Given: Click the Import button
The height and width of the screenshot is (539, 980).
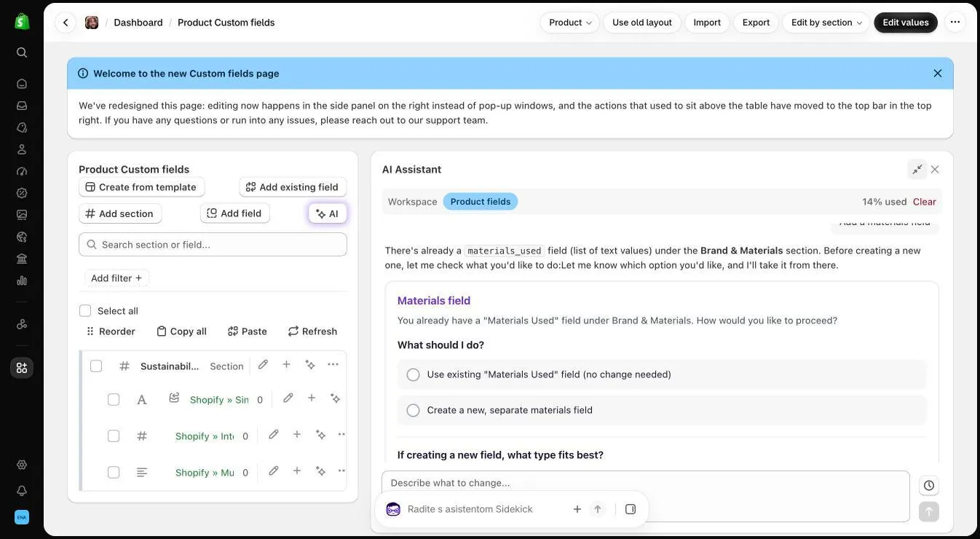Looking at the screenshot, I should click(707, 23).
